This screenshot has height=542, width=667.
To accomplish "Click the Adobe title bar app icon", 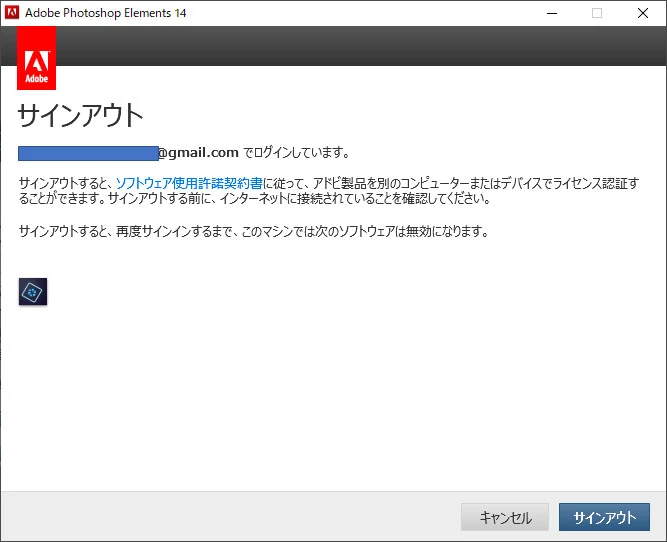I will point(12,13).
